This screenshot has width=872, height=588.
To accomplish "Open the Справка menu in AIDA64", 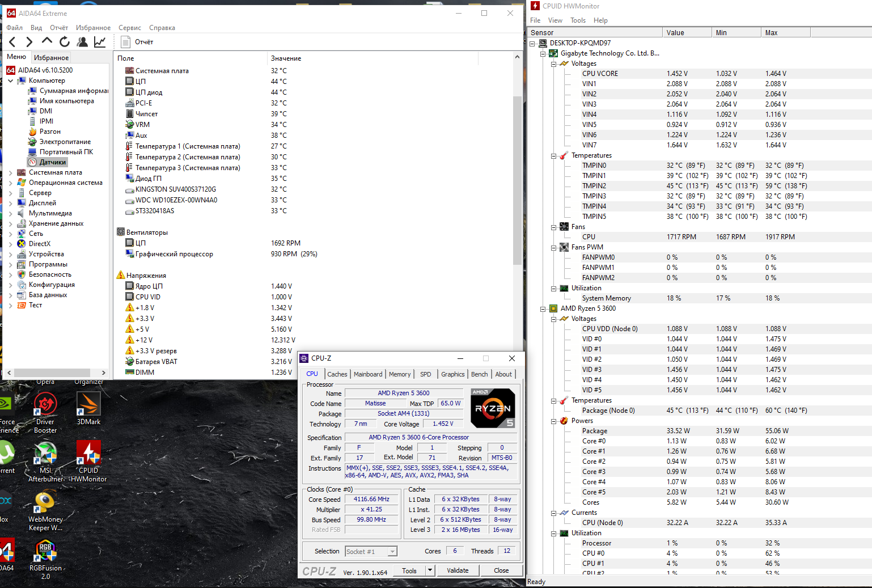I will [x=162, y=27].
